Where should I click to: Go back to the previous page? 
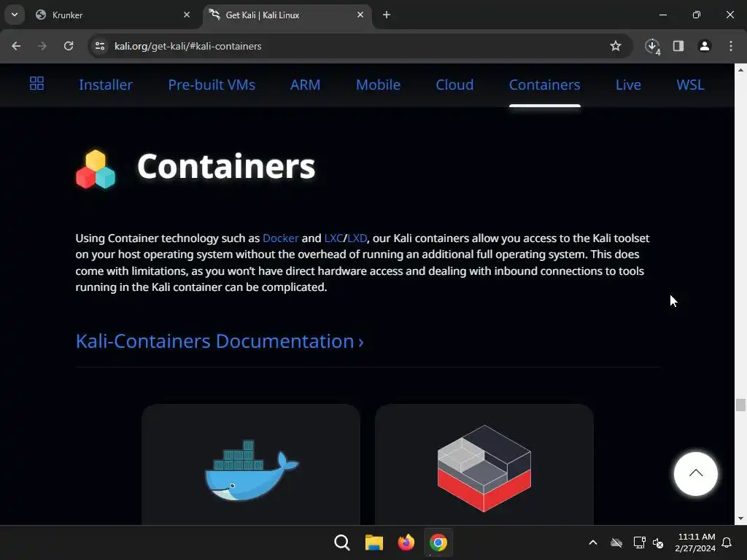(x=16, y=46)
